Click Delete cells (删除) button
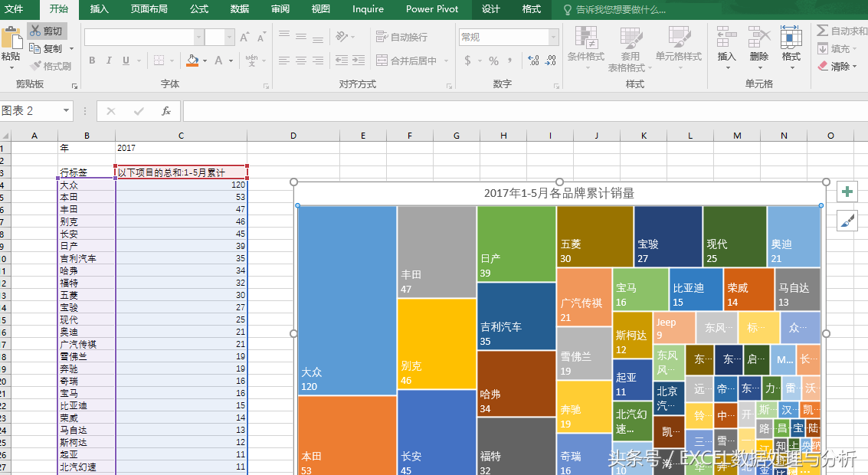Viewport: 868px width, 475px height. click(x=759, y=47)
